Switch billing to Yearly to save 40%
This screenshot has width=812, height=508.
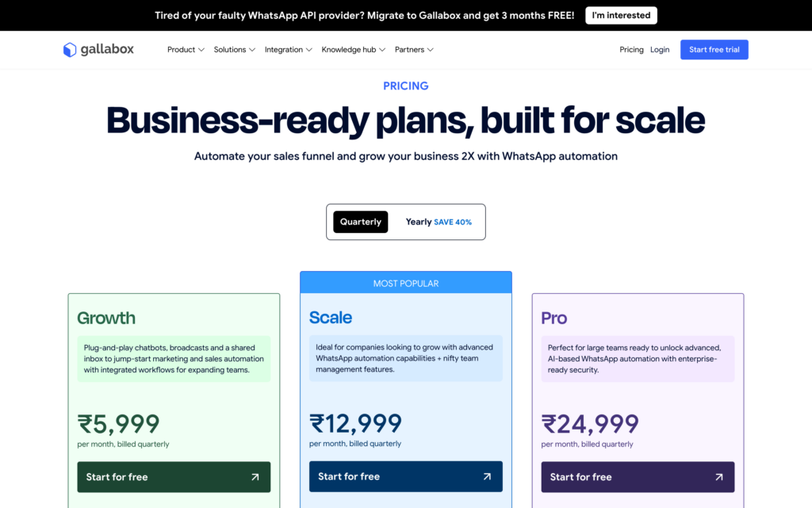click(x=439, y=222)
